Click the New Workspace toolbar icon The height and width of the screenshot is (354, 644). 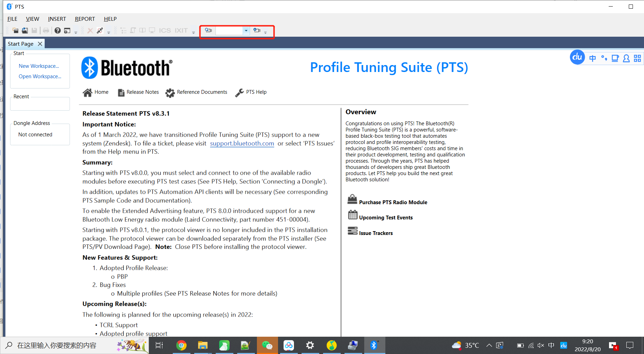pyautogui.click(x=15, y=30)
